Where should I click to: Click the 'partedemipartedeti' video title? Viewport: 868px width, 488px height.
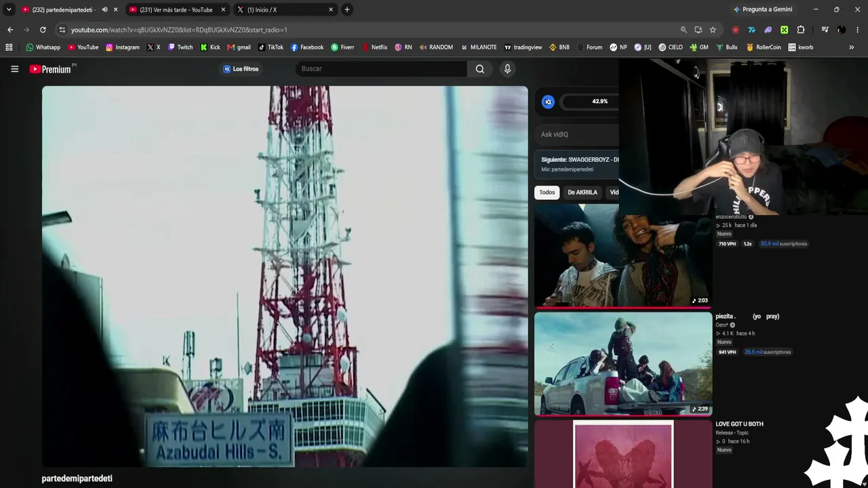coord(77,479)
